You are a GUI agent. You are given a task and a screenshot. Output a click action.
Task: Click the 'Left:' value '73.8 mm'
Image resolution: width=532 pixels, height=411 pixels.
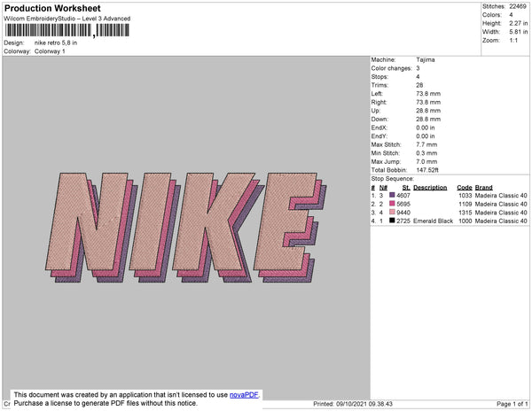pos(428,94)
